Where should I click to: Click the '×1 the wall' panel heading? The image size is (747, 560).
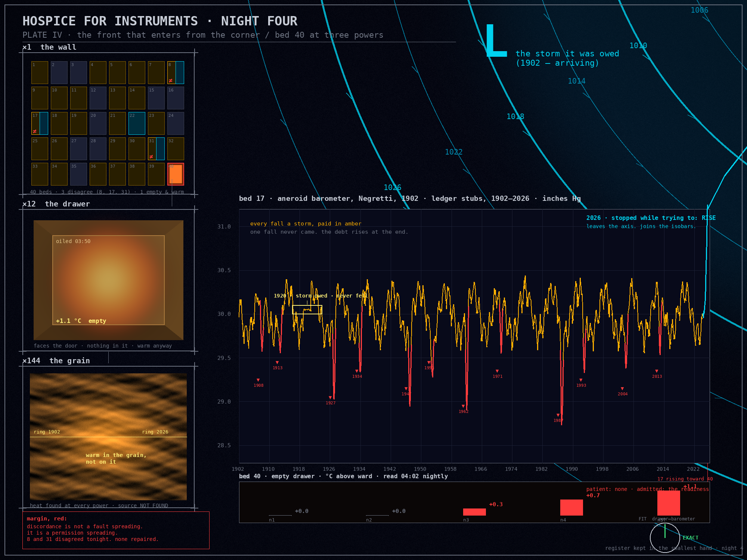point(49,47)
